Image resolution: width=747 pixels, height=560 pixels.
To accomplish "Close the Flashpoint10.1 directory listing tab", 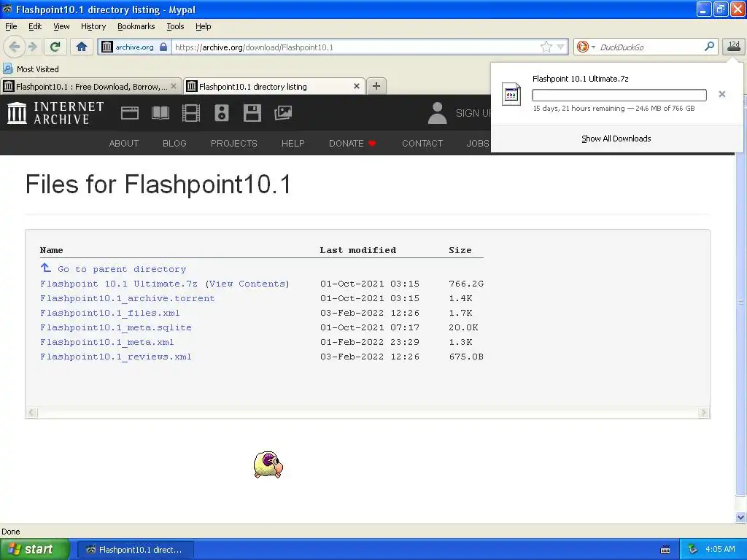I will (x=356, y=86).
